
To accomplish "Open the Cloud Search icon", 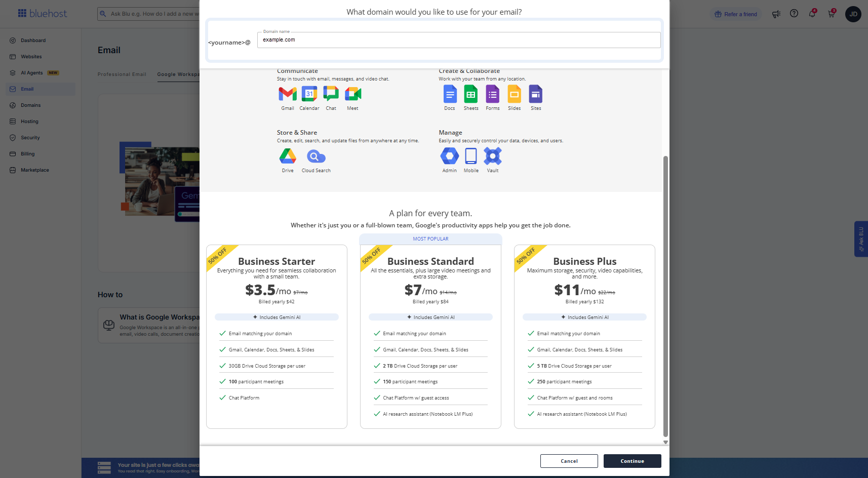I will 316,156.
